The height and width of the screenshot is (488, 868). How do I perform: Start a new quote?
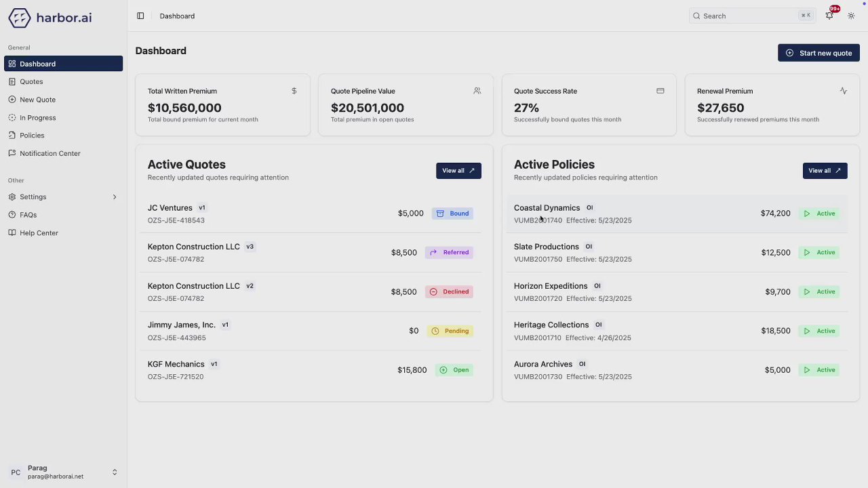tap(818, 53)
